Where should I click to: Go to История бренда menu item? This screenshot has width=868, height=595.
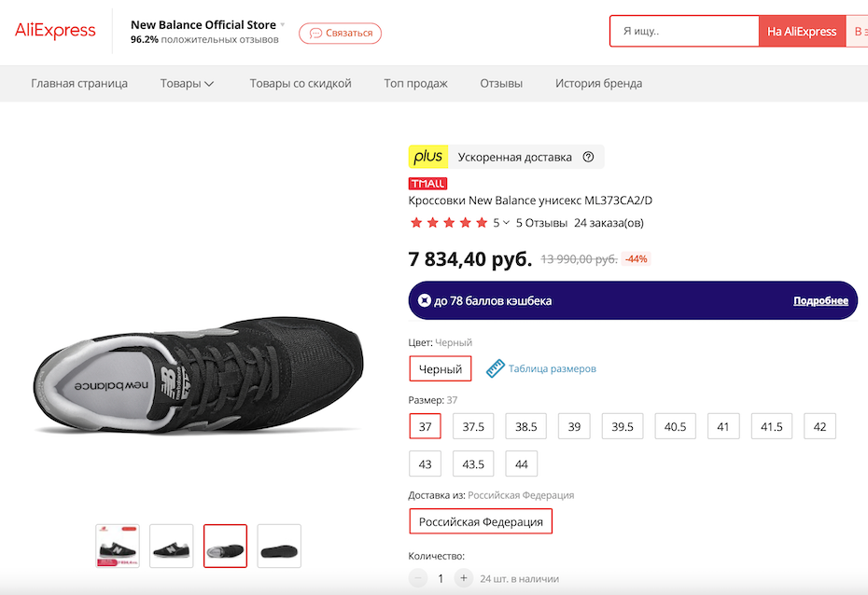pos(598,83)
